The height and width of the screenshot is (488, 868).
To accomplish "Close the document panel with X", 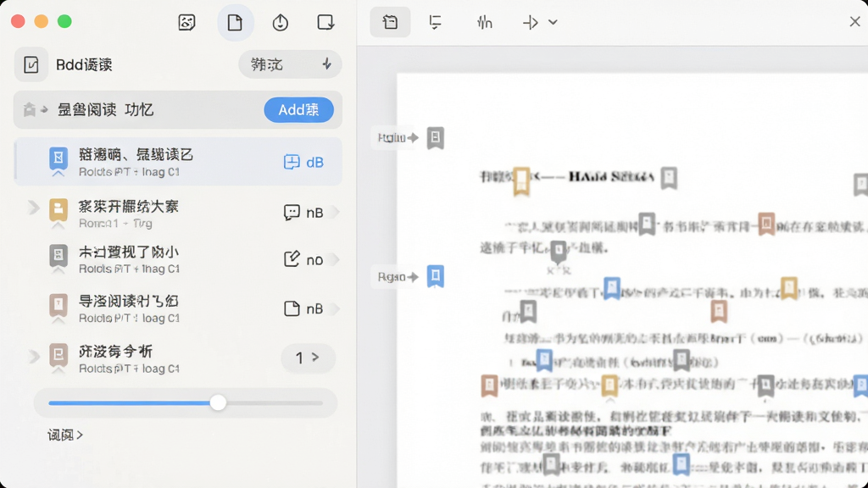I will pos(854,21).
